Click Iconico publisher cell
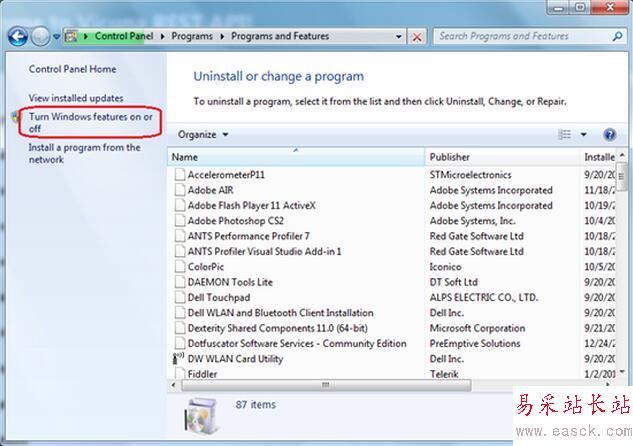 tap(445, 267)
